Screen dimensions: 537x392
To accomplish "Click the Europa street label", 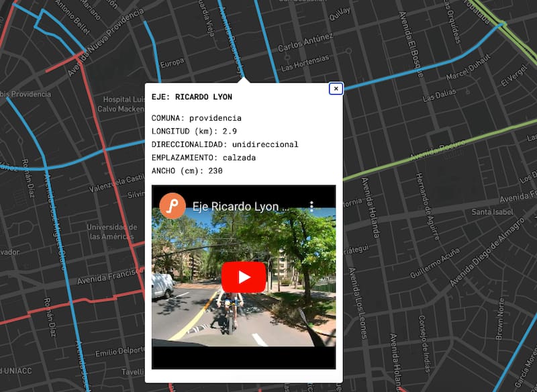I will 173,62.
